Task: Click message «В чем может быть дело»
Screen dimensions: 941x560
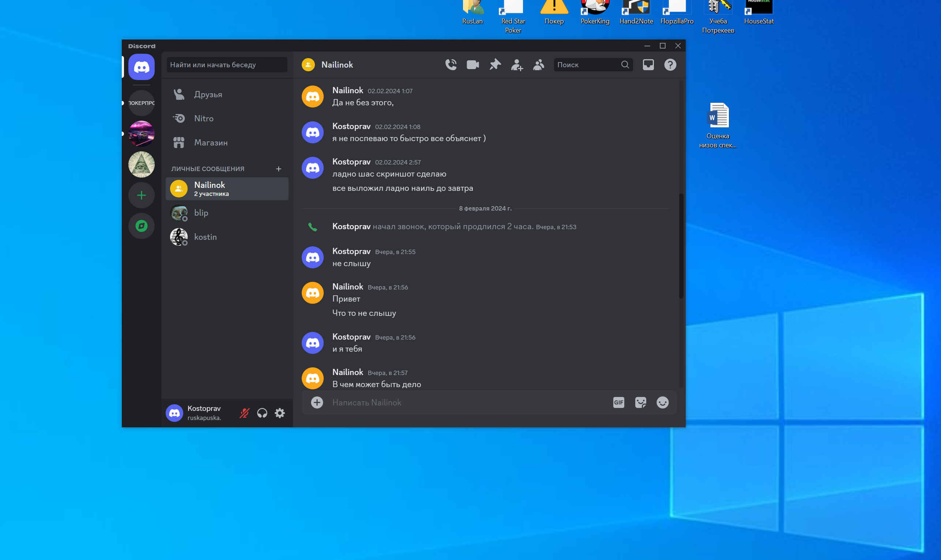Action: click(377, 384)
